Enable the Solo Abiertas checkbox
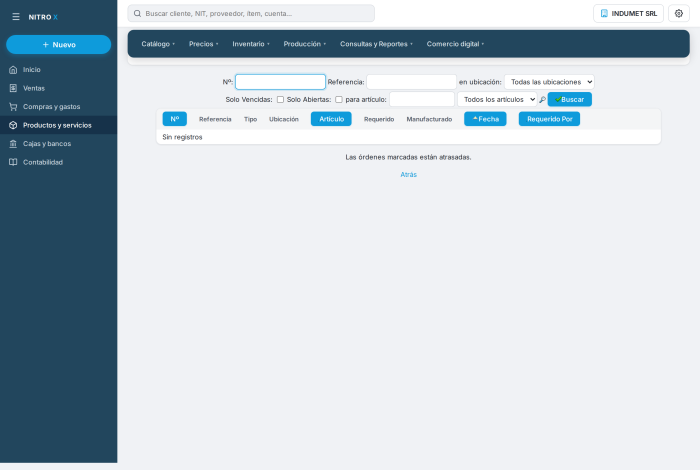 click(x=339, y=100)
